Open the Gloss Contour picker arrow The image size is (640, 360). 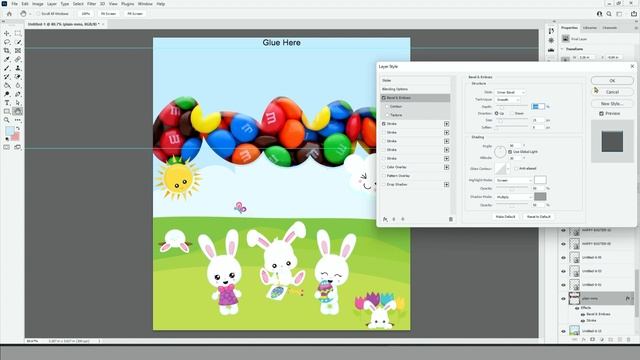click(508, 169)
